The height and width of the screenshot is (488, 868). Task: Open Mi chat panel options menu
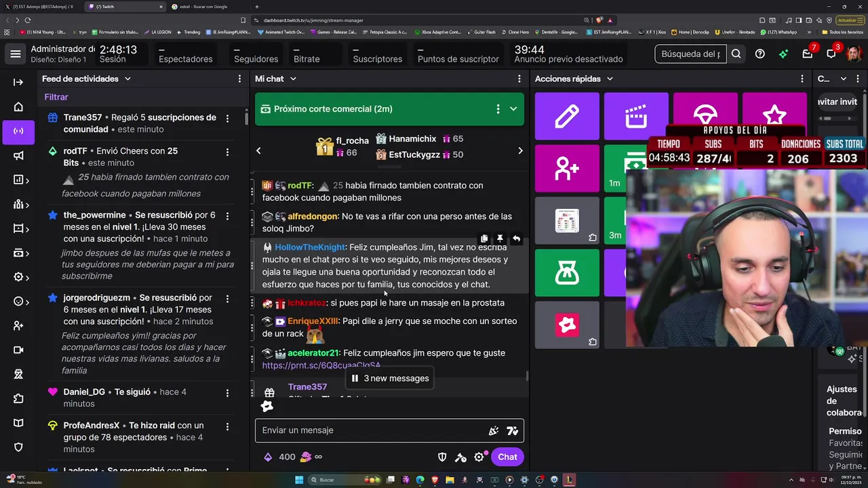[519, 79]
